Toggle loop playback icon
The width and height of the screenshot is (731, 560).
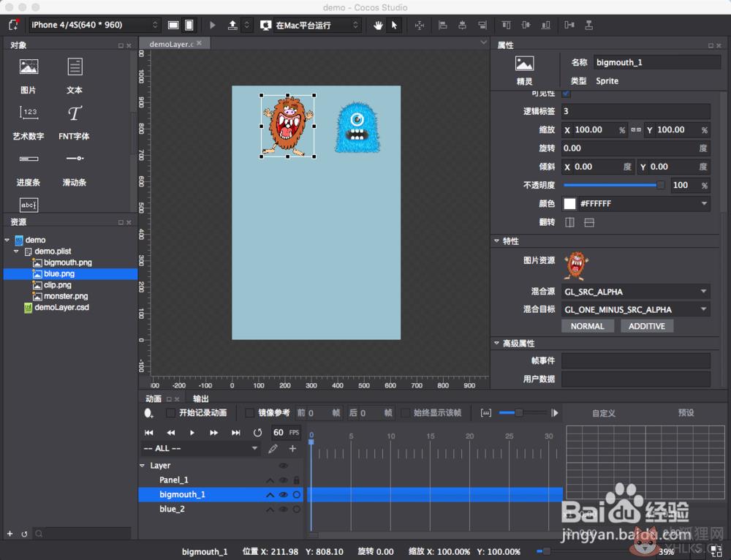tap(257, 433)
